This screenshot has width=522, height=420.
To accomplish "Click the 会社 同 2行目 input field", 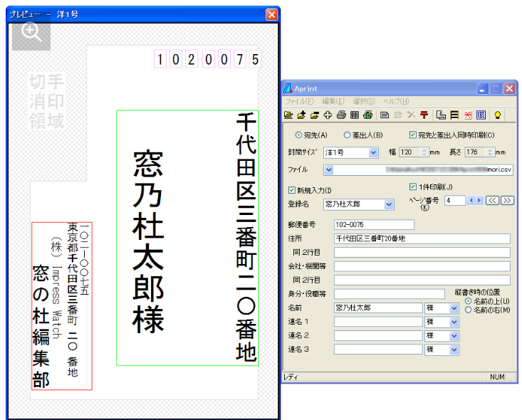I will click(x=422, y=280).
